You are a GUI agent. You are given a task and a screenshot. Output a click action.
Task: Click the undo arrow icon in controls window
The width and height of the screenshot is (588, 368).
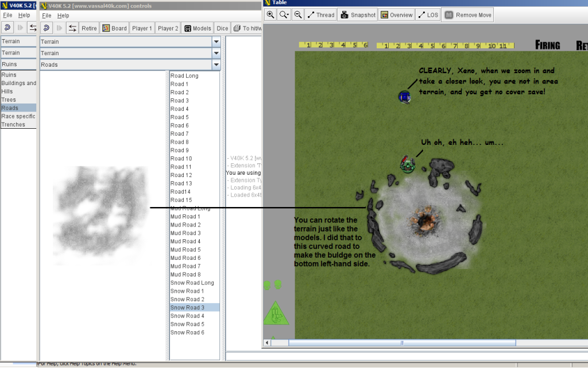[x=47, y=28]
